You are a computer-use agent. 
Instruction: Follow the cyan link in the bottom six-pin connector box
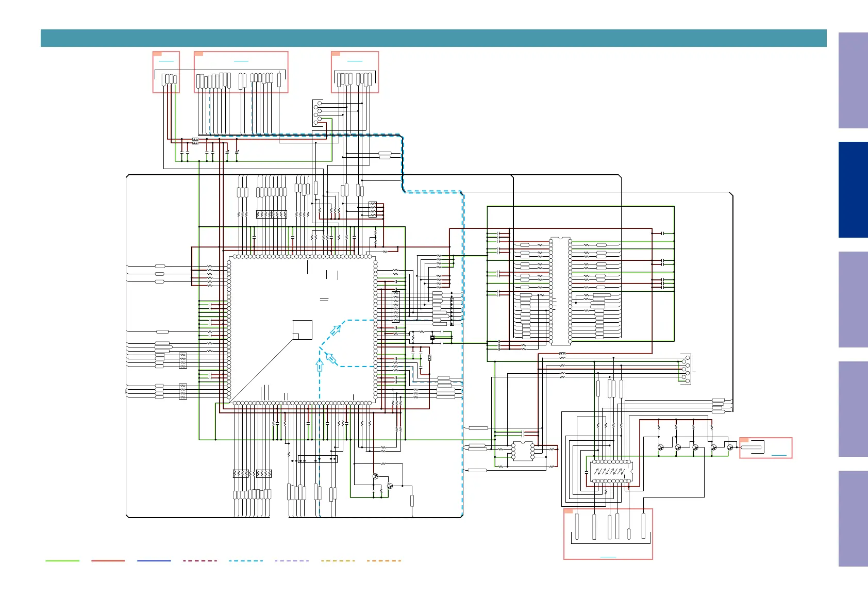coord(608,557)
